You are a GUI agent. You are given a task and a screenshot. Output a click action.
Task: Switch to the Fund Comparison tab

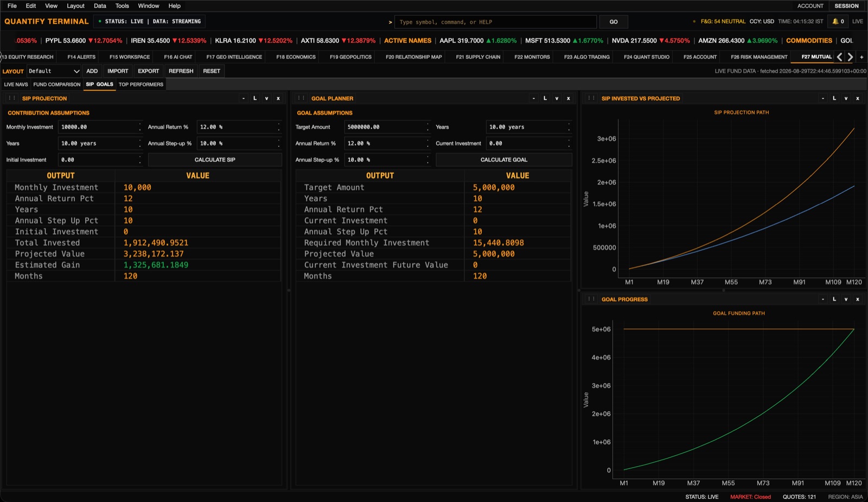click(x=56, y=85)
